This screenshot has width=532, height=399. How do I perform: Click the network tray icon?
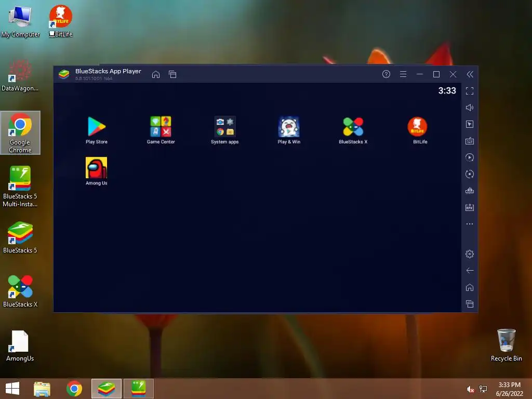[x=483, y=389]
